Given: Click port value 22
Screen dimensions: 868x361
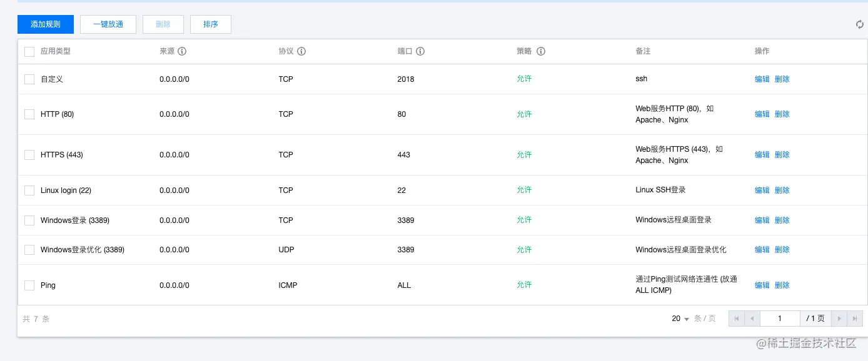Looking at the screenshot, I should coord(401,190).
